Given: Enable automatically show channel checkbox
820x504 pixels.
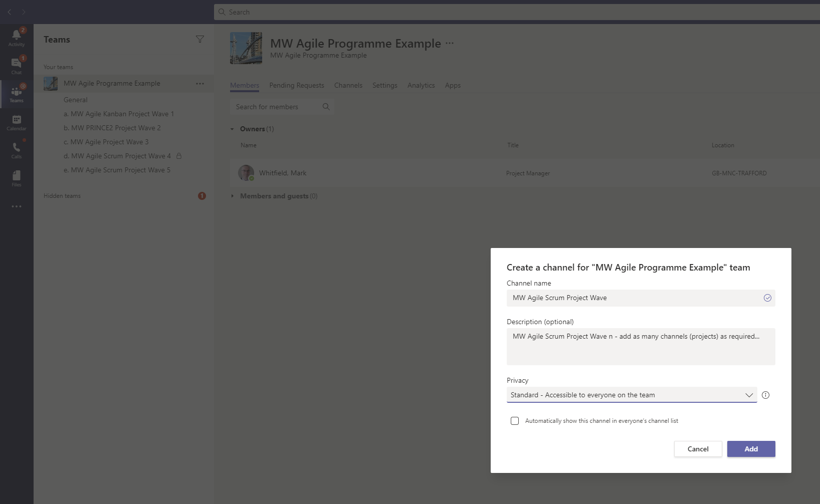Looking at the screenshot, I should pos(515,421).
